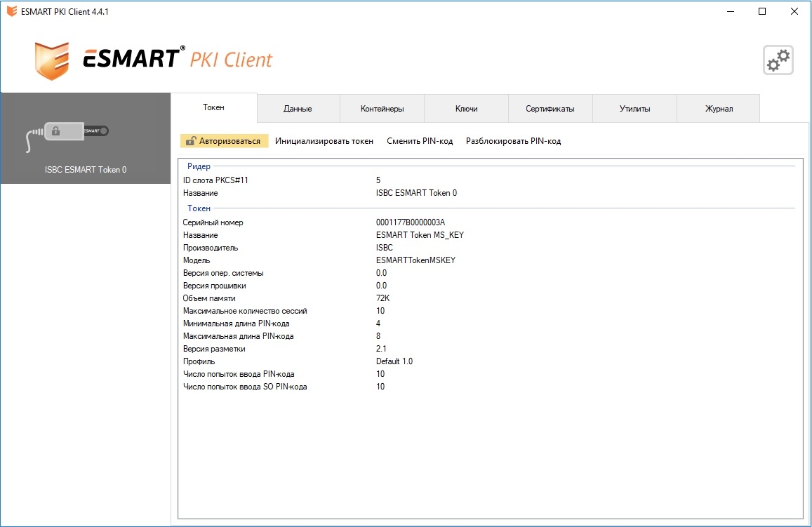The height and width of the screenshot is (527, 812).
Task: Click the ESMART Token MS_KEY name value
Action: click(x=420, y=235)
